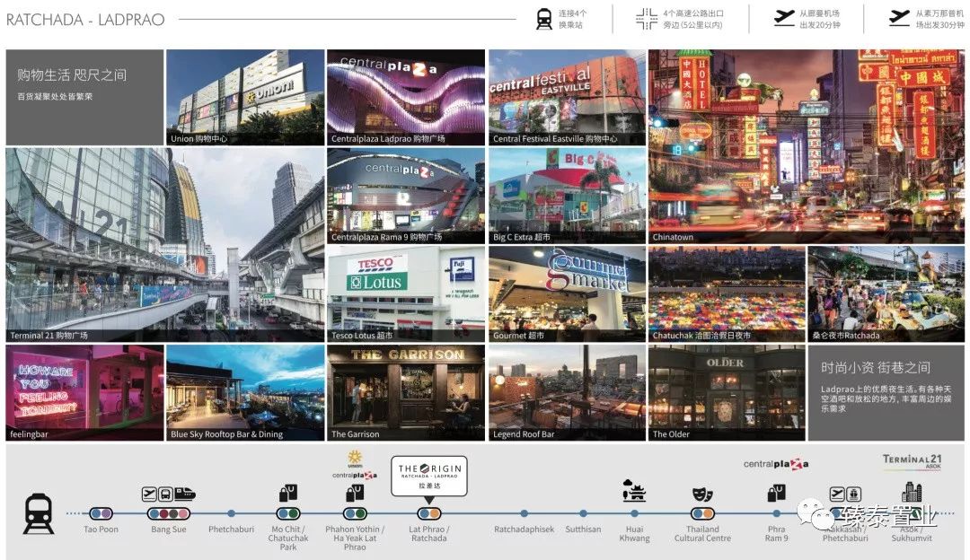
Task: Click the skyscraper icon above Asok / Sukhumvit
Action: point(912,492)
